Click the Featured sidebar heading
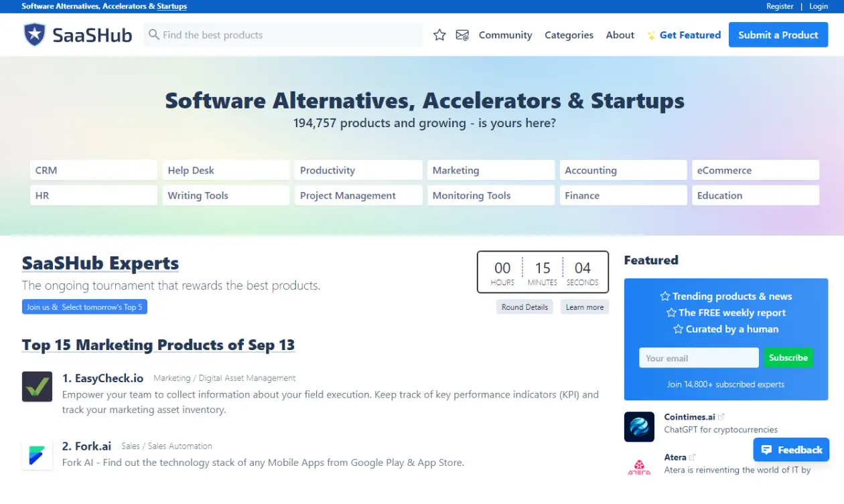Image resolution: width=844 pixels, height=504 pixels. click(651, 260)
